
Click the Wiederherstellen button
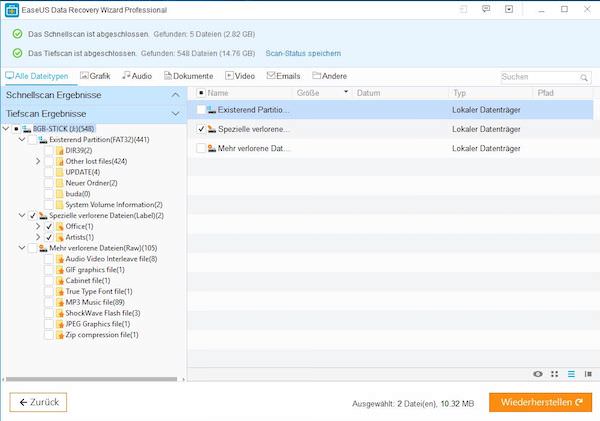pos(540,403)
